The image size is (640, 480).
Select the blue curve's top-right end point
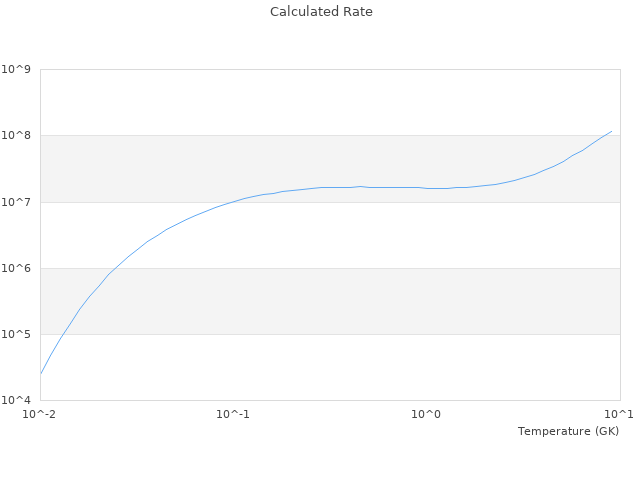click(611, 131)
